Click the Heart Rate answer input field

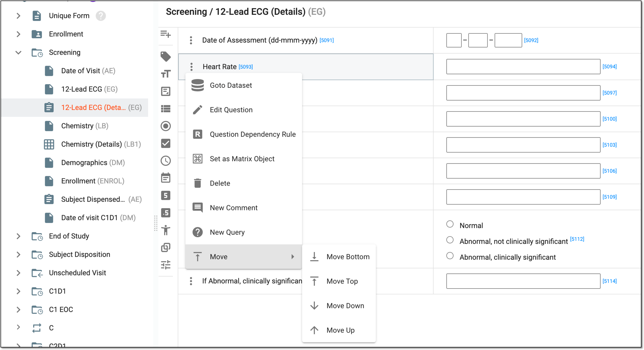point(523,67)
